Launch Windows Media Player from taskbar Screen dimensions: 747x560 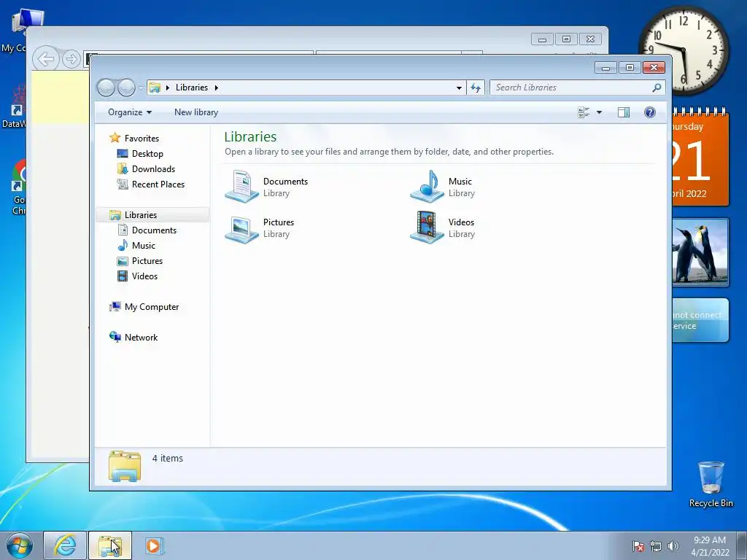point(155,545)
